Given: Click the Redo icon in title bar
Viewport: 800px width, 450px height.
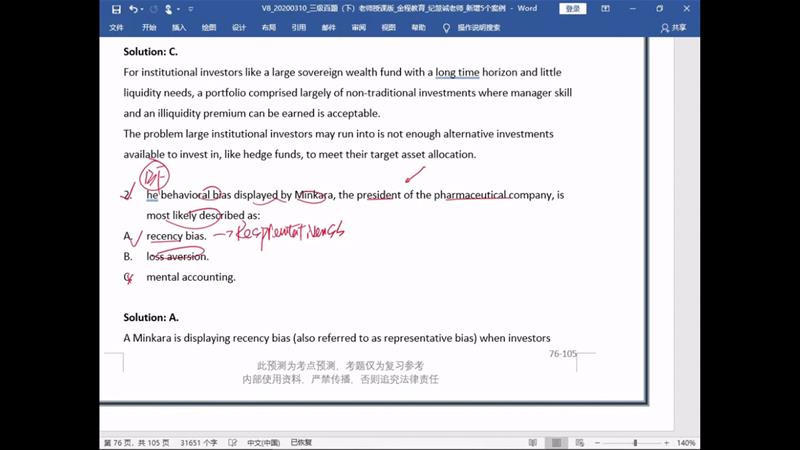Looking at the screenshot, I should coord(154,9).
